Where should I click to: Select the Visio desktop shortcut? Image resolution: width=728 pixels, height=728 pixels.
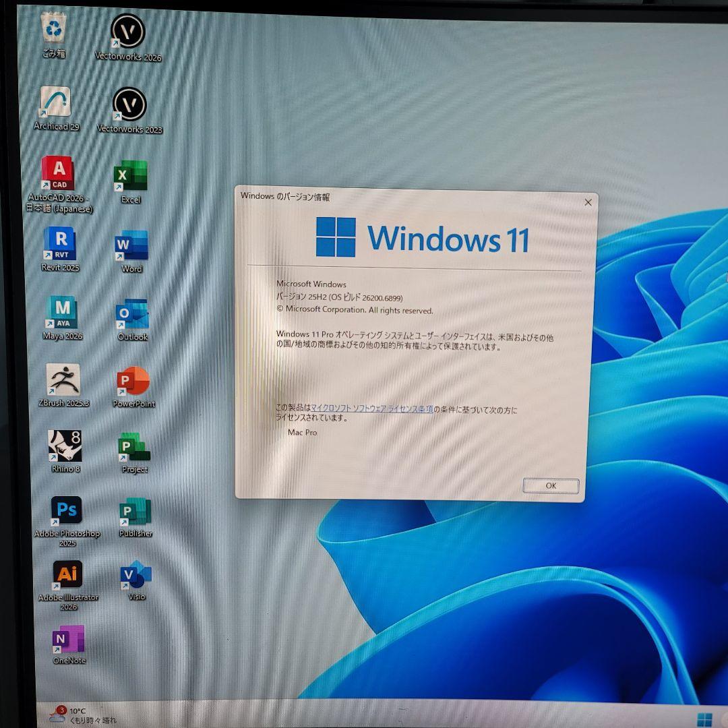136,575
